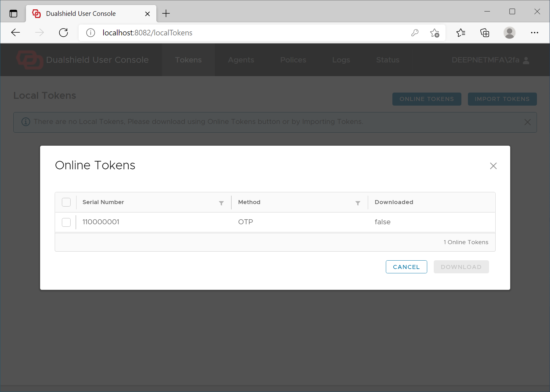Click the Cancel button
Viewport: 550px width, 392px height.
pos(406,267)
